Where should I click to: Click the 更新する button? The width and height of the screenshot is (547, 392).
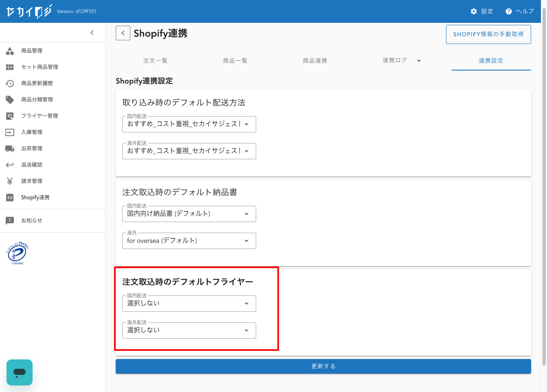click(x=323, y=366)
